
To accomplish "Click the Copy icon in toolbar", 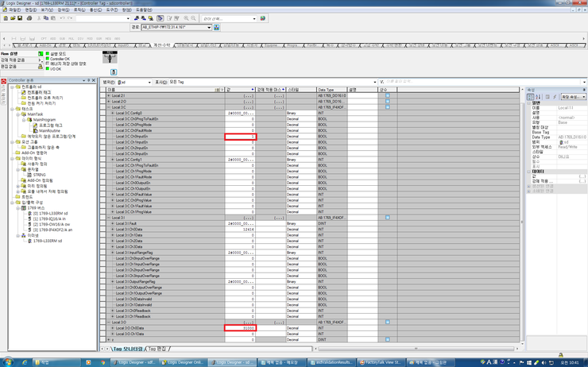I will coord(46,18).
